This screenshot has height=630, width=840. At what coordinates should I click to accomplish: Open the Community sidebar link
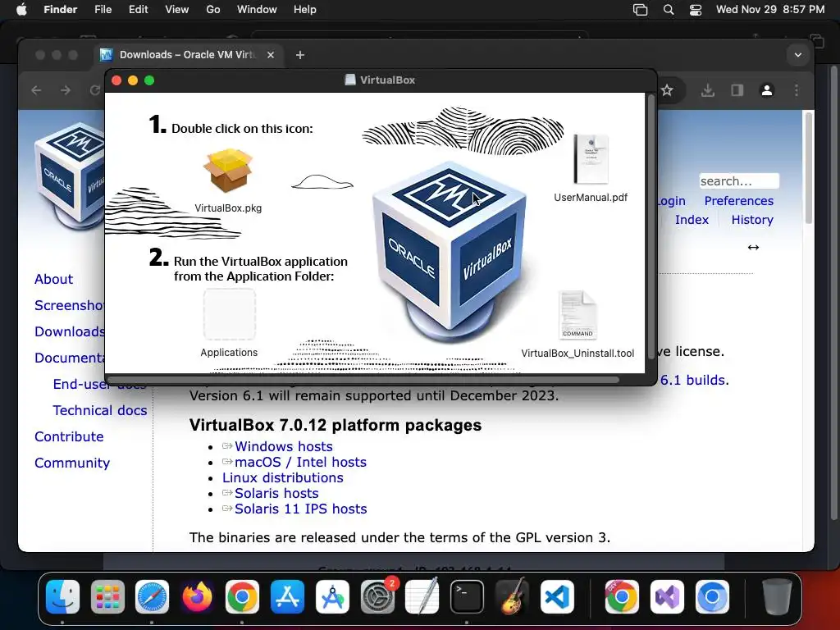72,463
